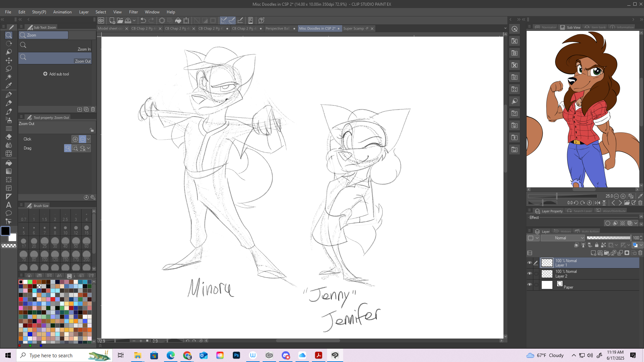Hide Layer 1 with eye icon
Screen dimensions: 644x362
click(530, 263)
